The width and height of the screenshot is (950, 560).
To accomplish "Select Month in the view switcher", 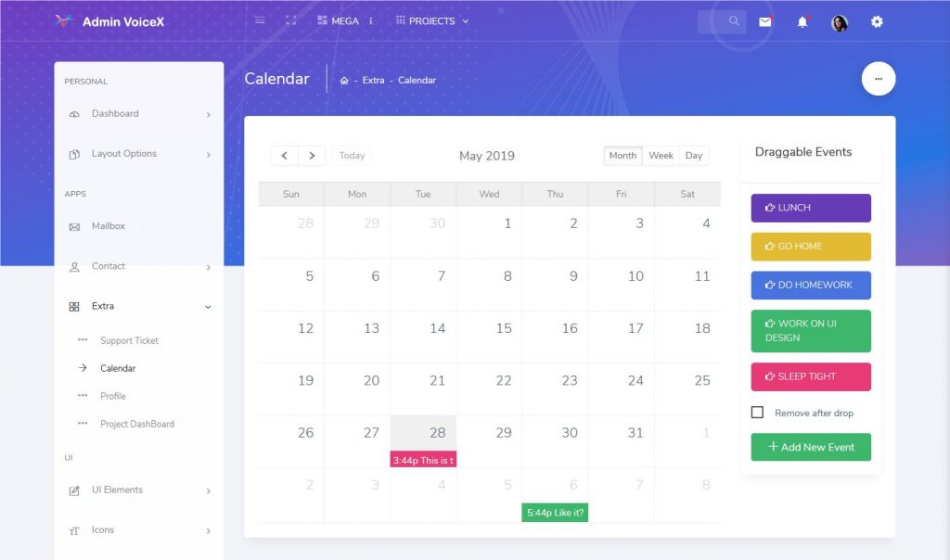I will 623,155.
